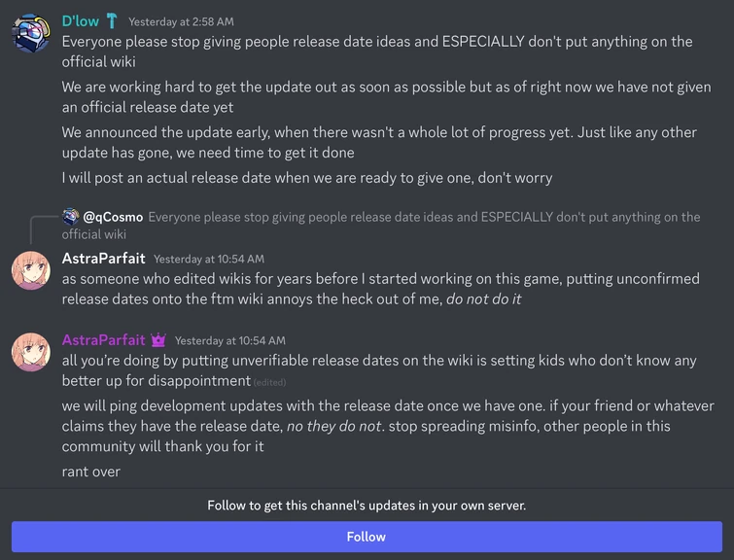This screenshot has width=734, height=560.
Task: Click the small qCosmo avatar in reply preview
Action: pos(71,217)
